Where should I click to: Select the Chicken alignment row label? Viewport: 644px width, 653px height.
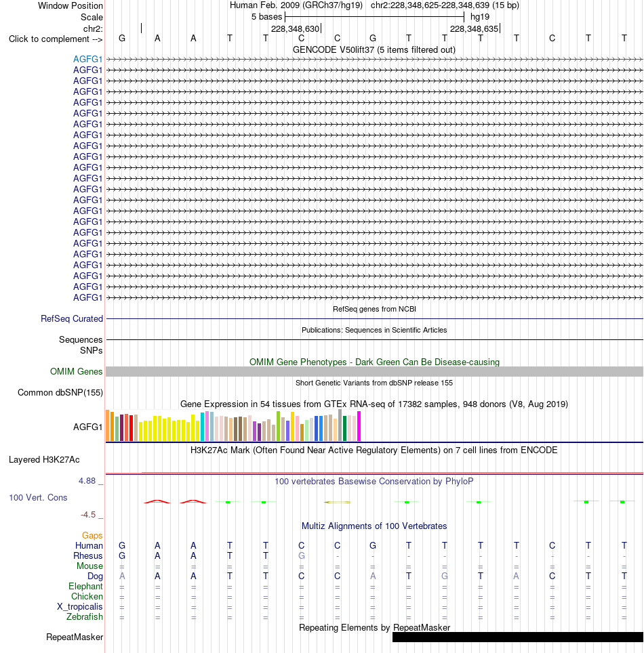pyautogui.click(x=87, y=596)
